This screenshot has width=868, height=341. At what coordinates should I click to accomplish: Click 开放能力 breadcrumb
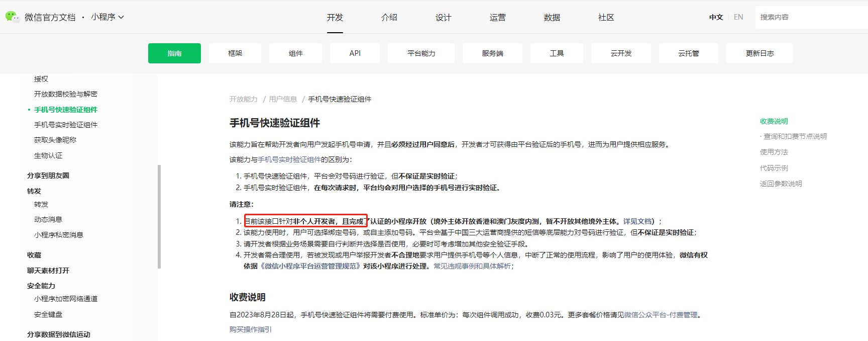coord(244,99)
